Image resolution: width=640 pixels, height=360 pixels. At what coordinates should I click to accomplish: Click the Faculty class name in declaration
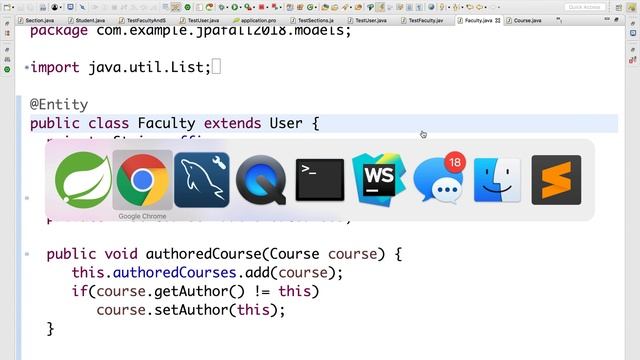[x=166, y=123]
